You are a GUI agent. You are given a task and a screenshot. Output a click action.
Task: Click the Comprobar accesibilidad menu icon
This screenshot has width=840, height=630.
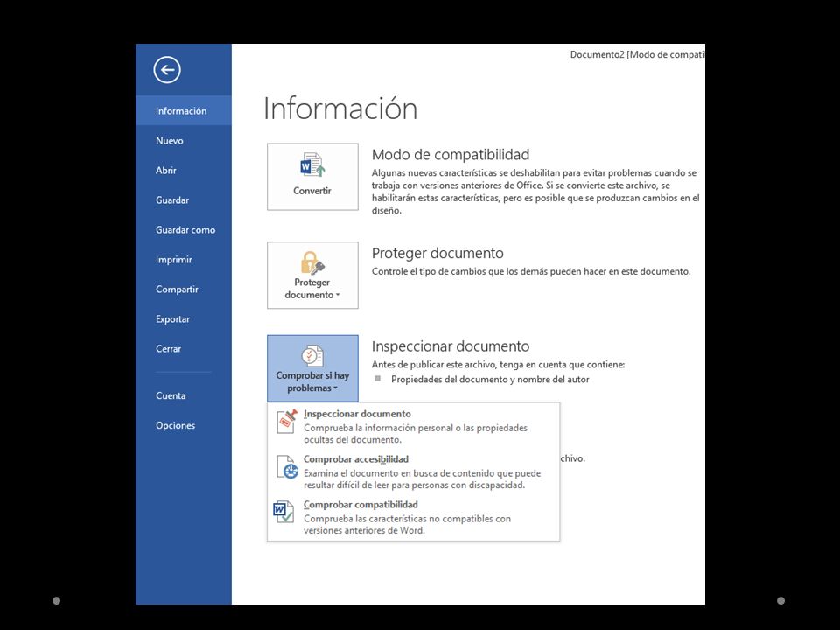click(x=287, y=467)
